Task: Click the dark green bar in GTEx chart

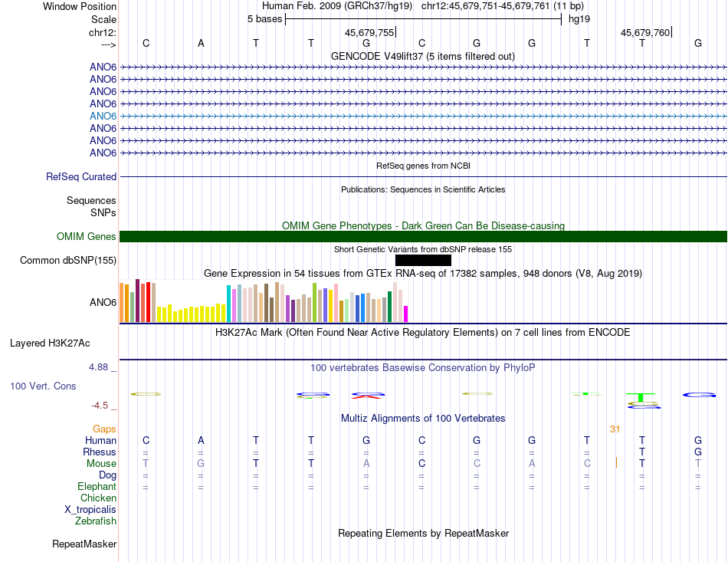Action: (x=389, y=307)
